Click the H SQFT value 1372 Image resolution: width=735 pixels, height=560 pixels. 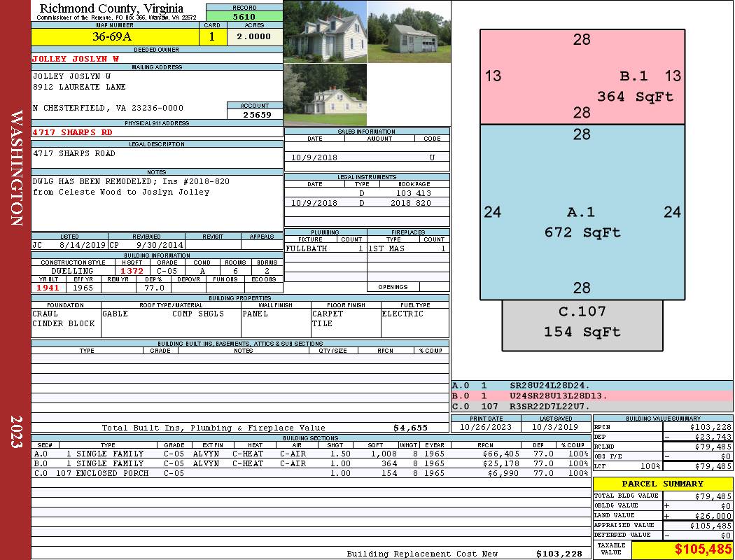(x=132, y=270)
